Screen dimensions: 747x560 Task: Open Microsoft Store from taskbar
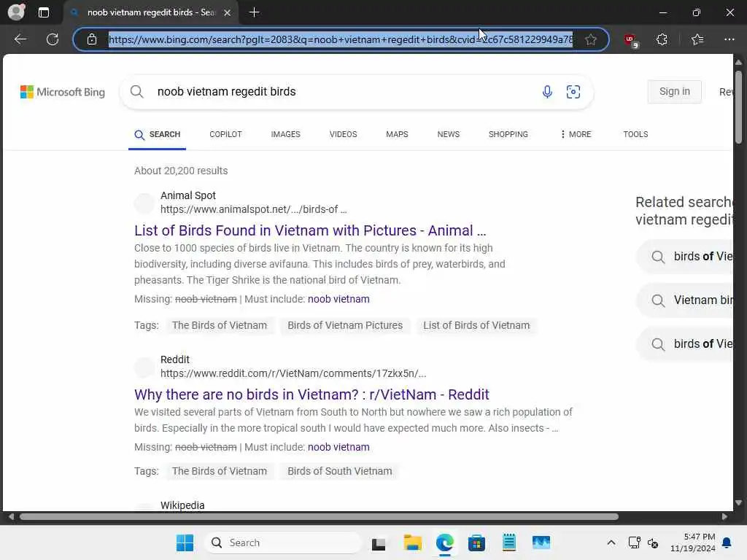tap(476, 542)
